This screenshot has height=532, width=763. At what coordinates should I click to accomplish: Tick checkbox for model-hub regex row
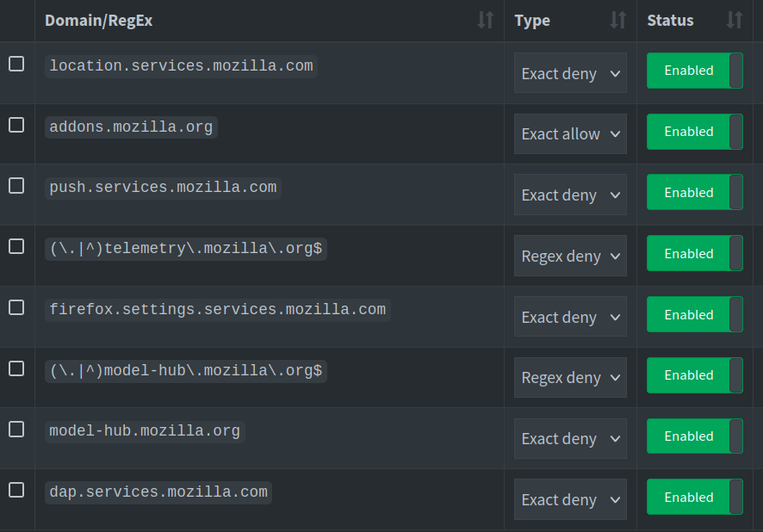(x=16, y=368)
